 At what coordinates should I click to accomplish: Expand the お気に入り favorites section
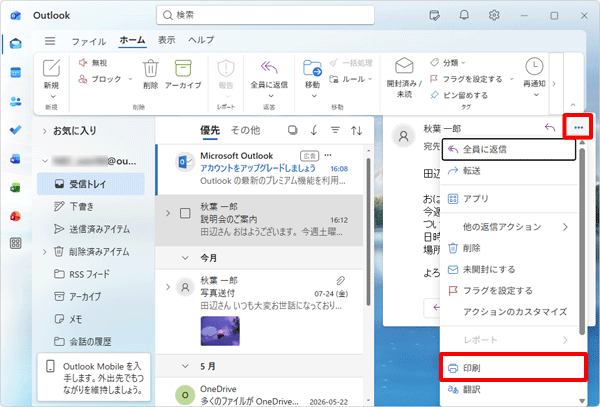(x=45, y=131)
